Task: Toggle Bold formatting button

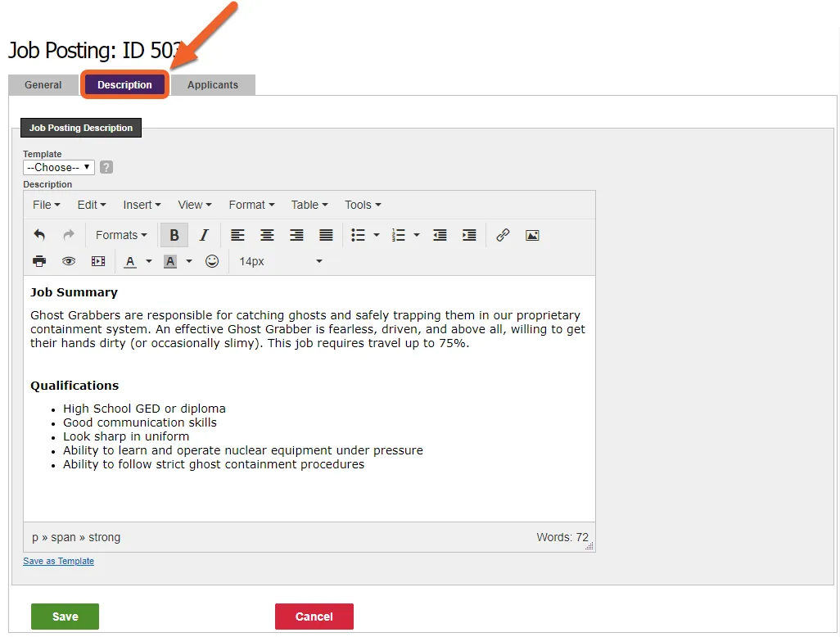Action: (174, 235)
